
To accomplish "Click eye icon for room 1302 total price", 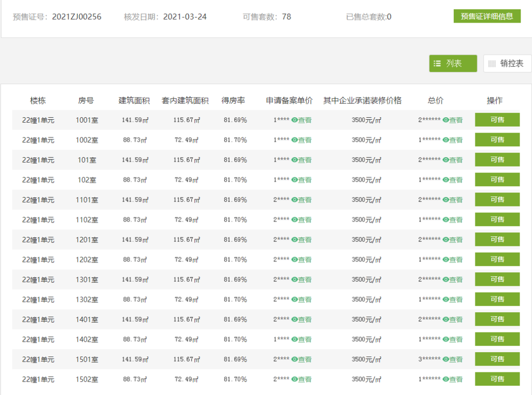I will click(445, 299).
